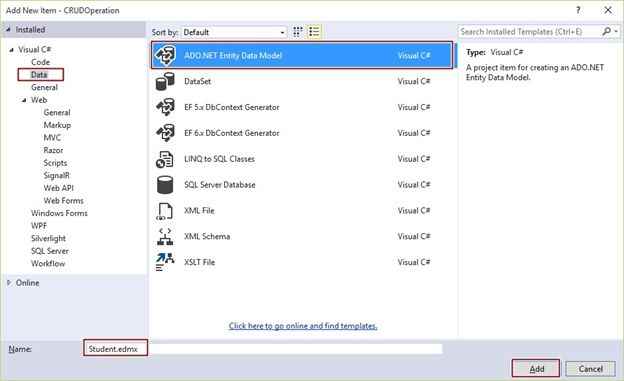Viewport: 624px width, 381px height.
Task: Collapse the Web tree node
Action: point(24,100)
